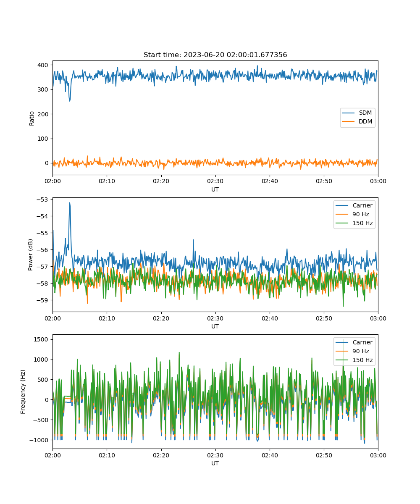Click the "Ratio" y-axis label

point(32,118)
